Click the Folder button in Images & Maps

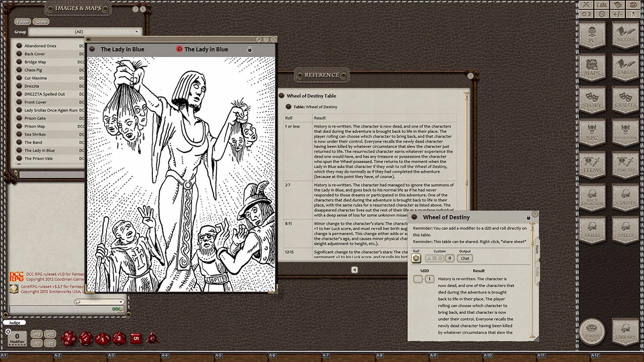coord(23,22)
